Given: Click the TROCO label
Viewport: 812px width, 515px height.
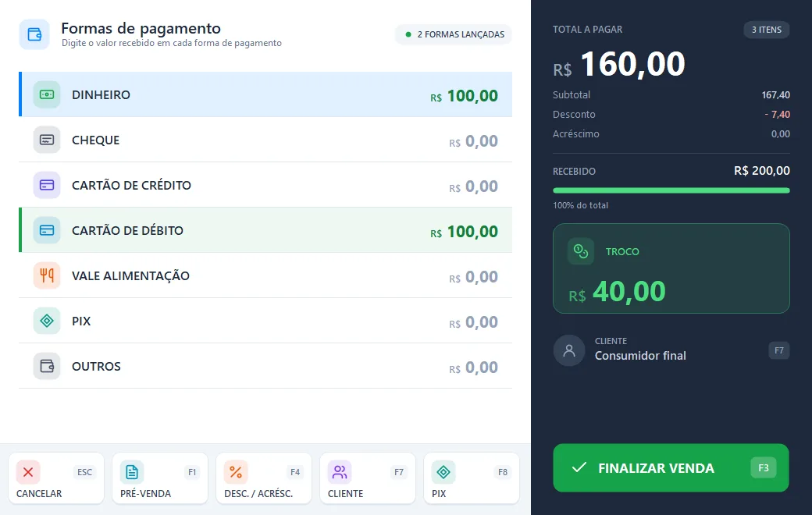Looking at the screenshot, I should [622, 251].
